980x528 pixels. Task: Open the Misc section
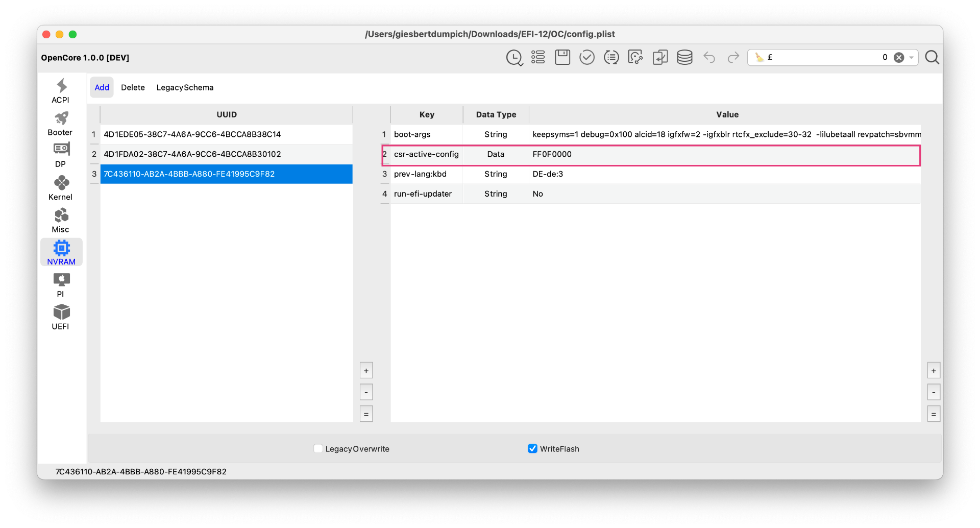(x=61, y=221)
